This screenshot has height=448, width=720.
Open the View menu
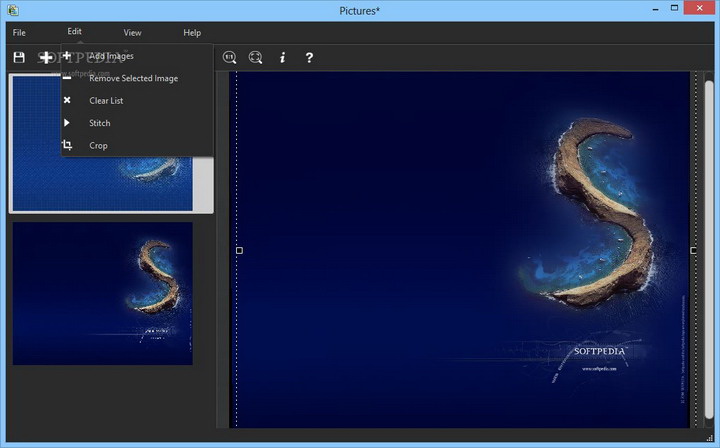[x=132, y=33]
